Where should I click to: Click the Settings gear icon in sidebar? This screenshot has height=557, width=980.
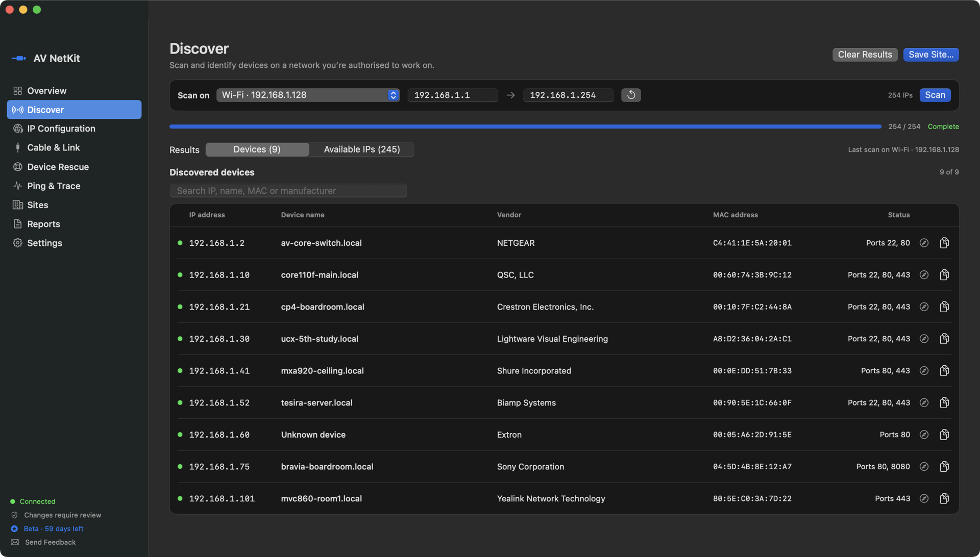[x=18, y=243]
